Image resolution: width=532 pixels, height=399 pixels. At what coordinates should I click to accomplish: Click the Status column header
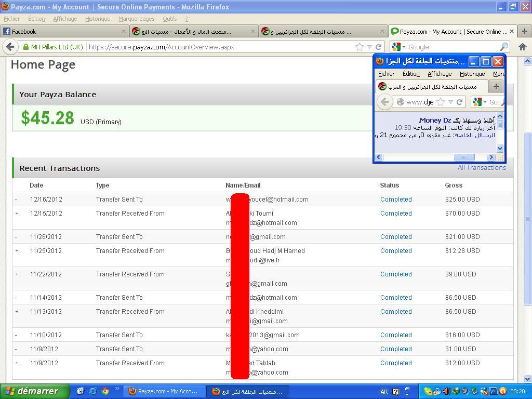[390, 185]
